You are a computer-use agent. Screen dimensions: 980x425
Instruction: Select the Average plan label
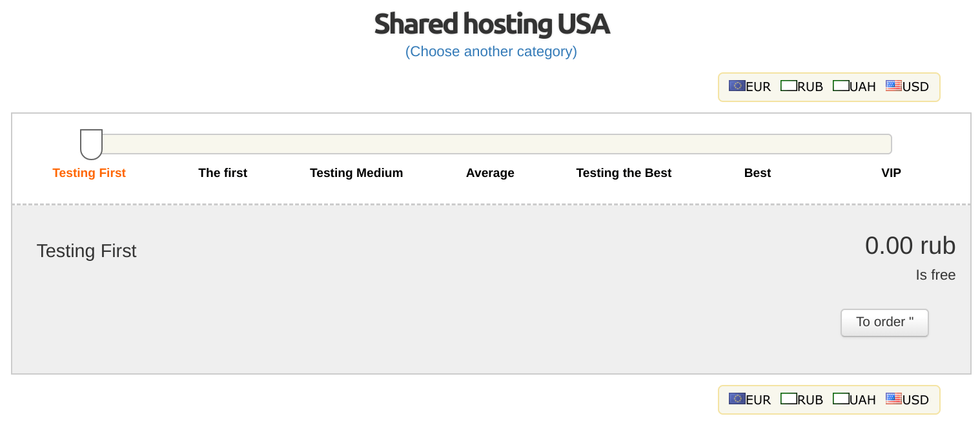[x=490, y=173]
